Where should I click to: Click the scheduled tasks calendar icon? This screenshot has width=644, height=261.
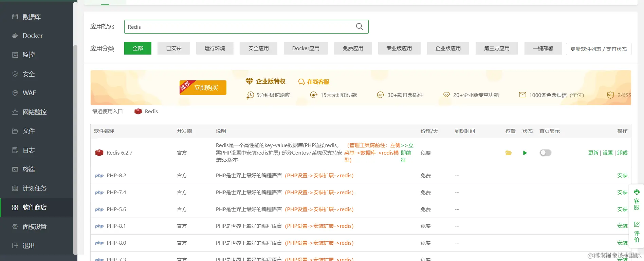15,188
